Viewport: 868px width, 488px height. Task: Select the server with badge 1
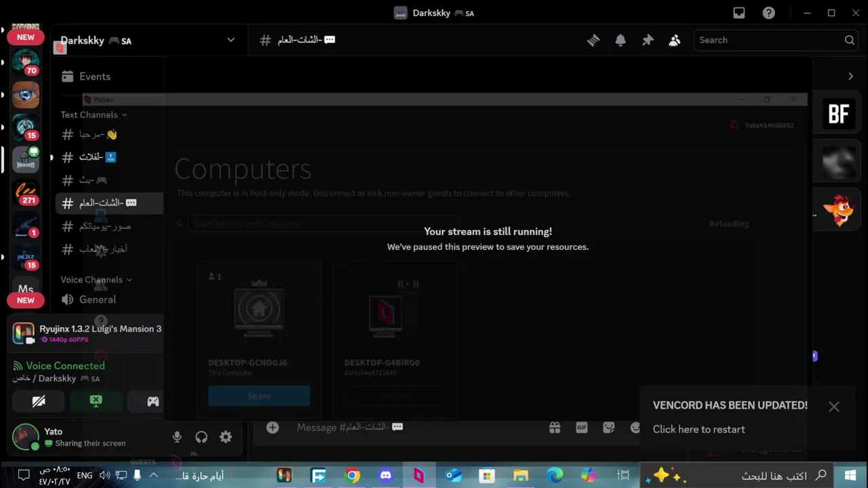tap(26, 225)
